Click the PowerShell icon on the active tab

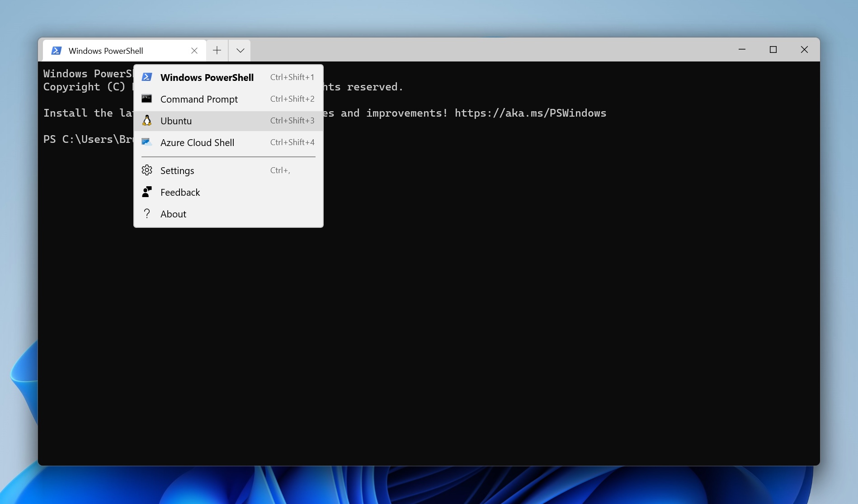tap(57, 50)
